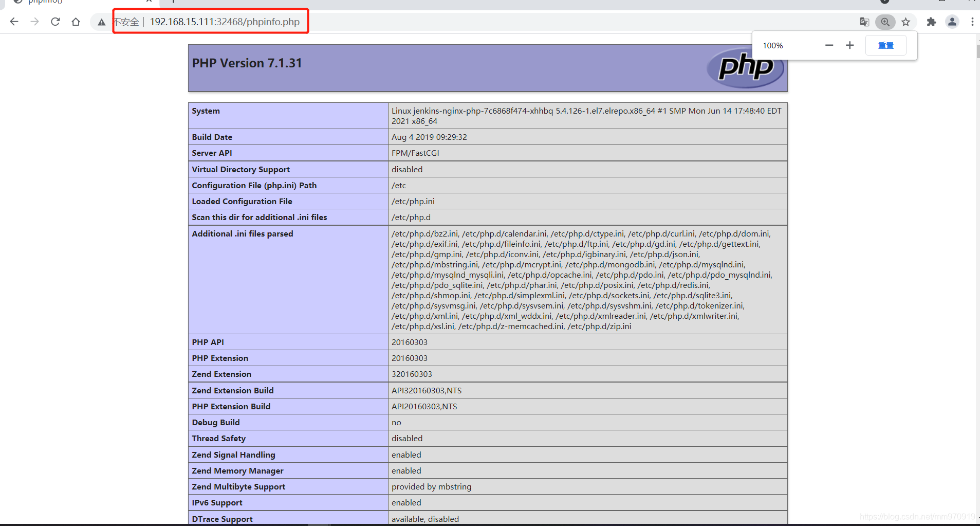This screenshot has height=526, width=980.
Task: Click the Virtual Directory Support label
Action: 241,170
